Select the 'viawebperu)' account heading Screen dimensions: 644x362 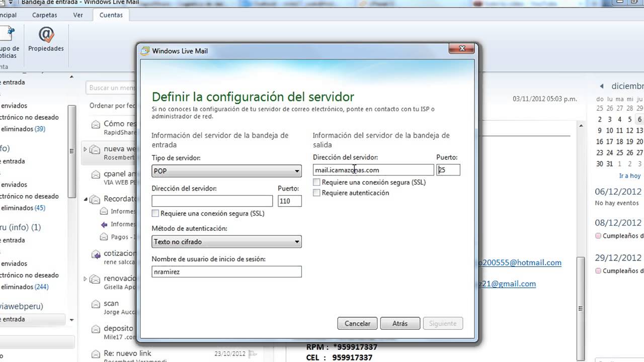click(22, 306)
